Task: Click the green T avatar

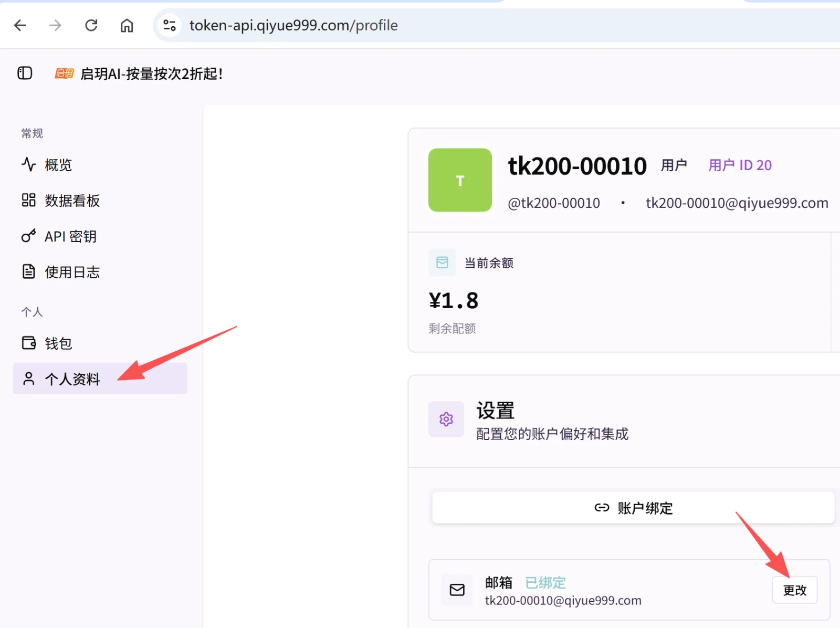Action: tap(460, 180)
